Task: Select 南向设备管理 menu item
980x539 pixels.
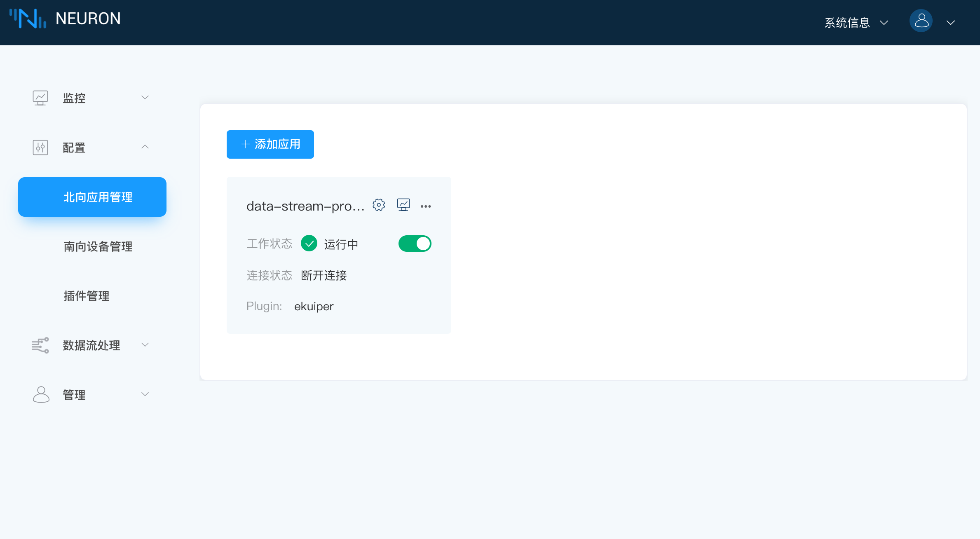Action: point(98,246)
